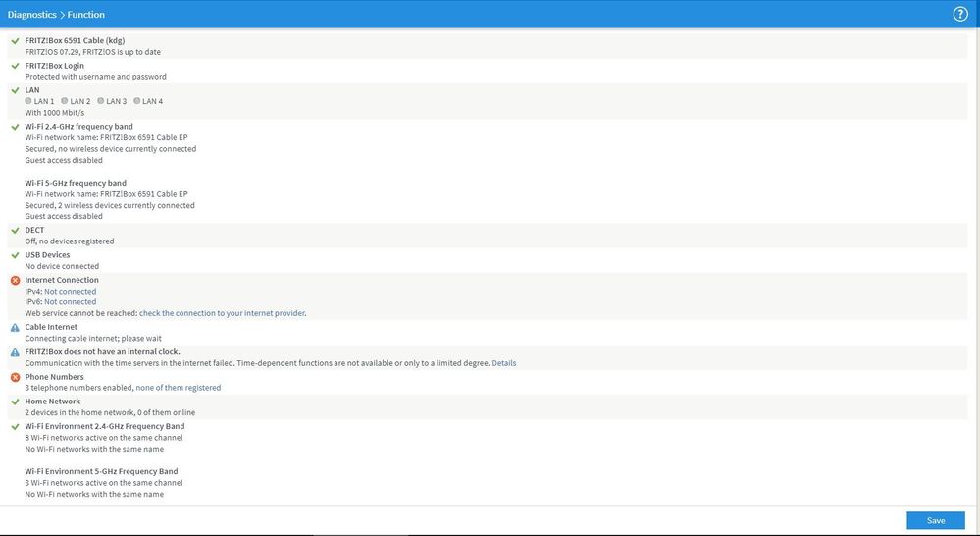Click the 'Phone Numbers' heading
The height and width of the screenshot is (536, 980).
pyautogui.click(x=54, y=377)
